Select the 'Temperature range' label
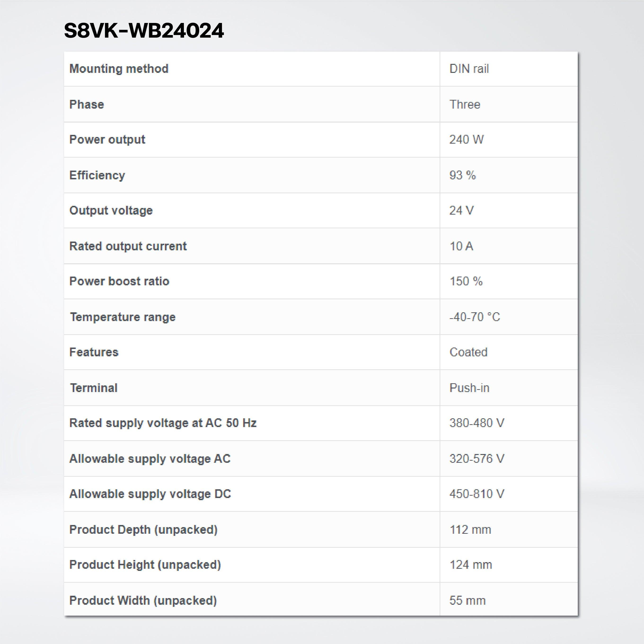The width and height of the screenshot is (644, 644). (x=123, y=317)
